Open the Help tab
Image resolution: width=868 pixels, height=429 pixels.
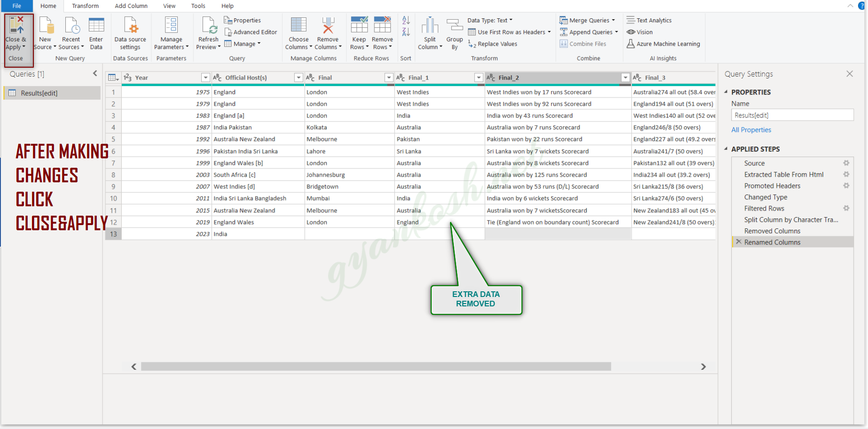(x=228, y=6)
